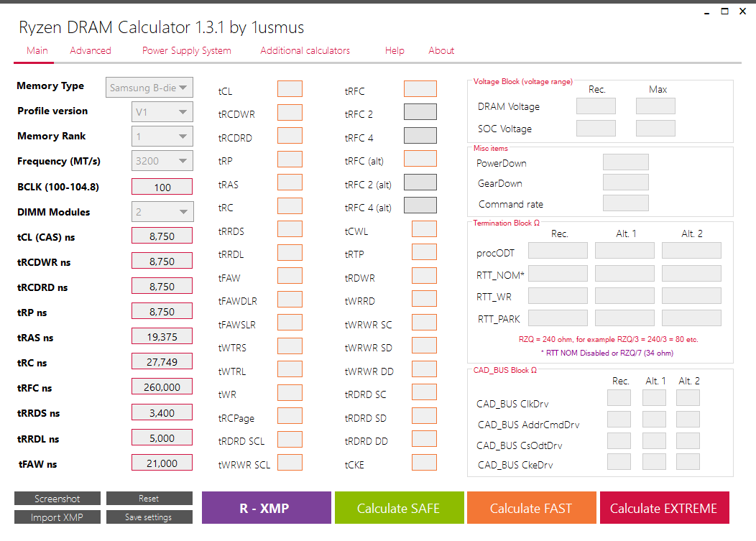Click the tRCDWR ns input field
Viewport: 756px width, 541px height.
(x=162, y=262)
